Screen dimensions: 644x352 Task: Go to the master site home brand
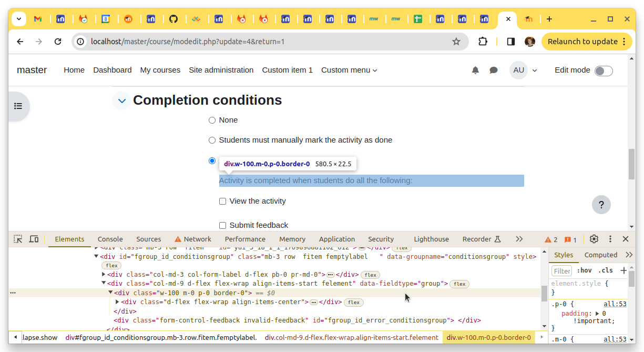click(32, 70)
